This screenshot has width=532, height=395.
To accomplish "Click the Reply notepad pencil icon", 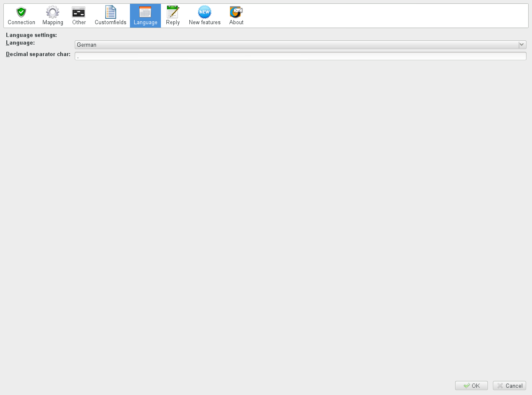I will coord(173,12).
